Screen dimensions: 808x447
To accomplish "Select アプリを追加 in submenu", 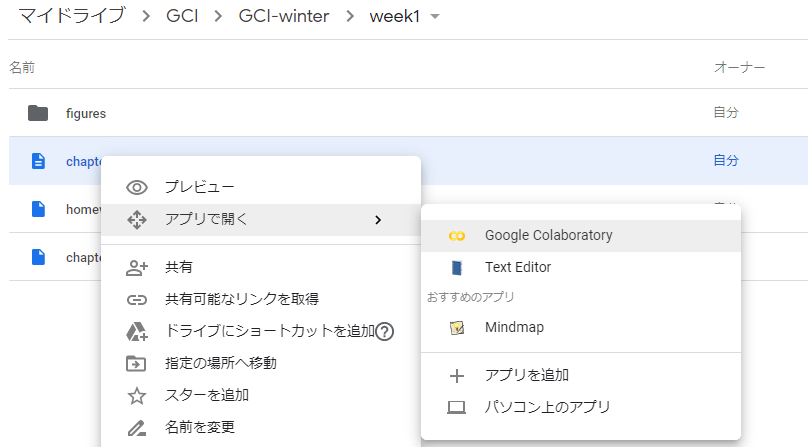I will [x=581, y=375].
